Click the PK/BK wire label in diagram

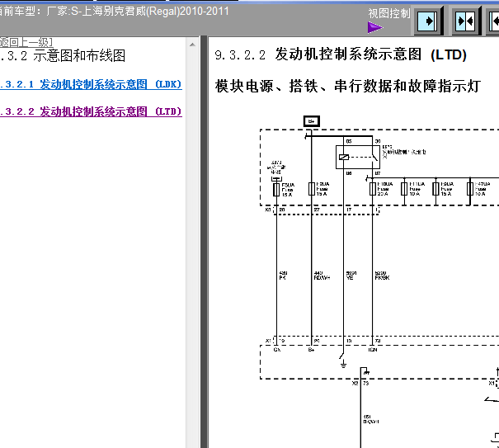click(x=382, y=278)
